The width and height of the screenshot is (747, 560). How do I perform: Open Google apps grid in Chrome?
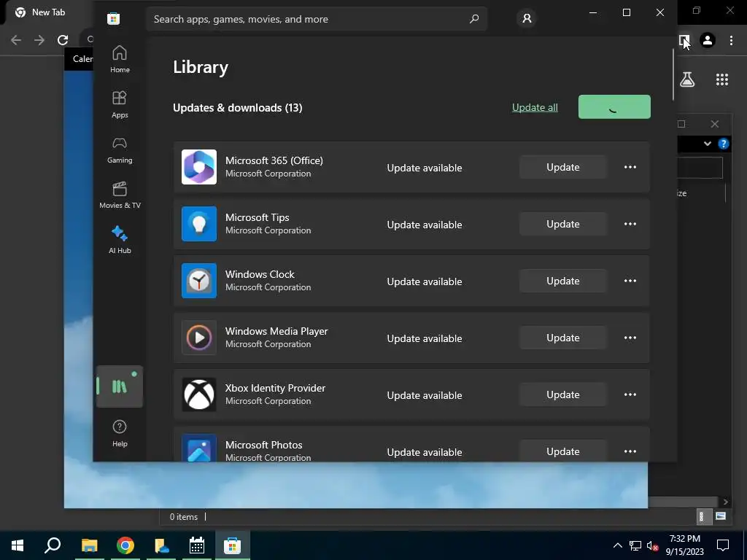(721, 79)
